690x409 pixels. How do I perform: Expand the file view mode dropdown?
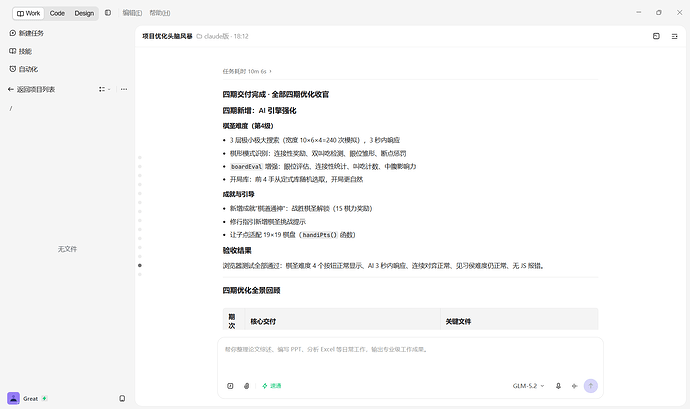click(x=104, y=89)
